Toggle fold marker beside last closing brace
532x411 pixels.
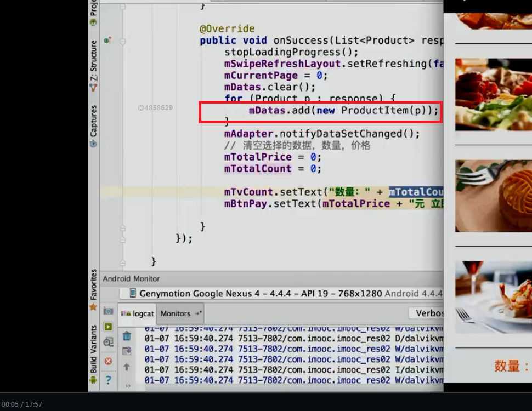click(x=123, y=262)
